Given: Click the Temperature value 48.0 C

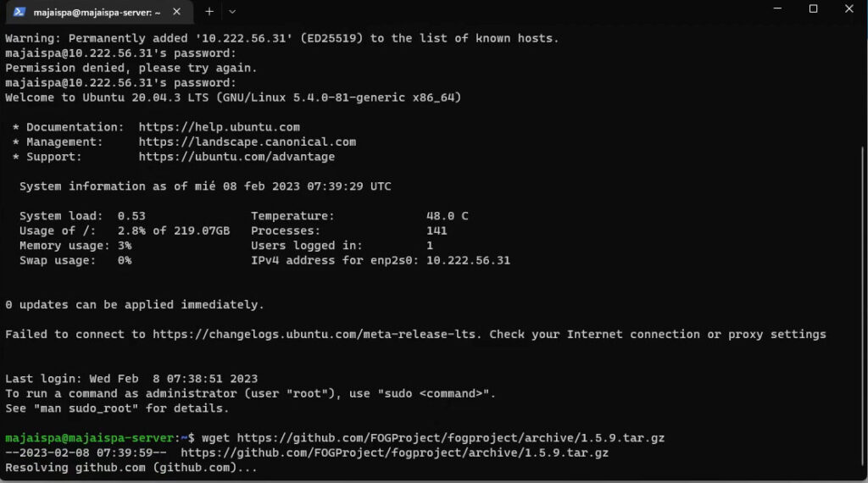Looking at the screenshot, I should pyautogui.click(x=447, y=216).
